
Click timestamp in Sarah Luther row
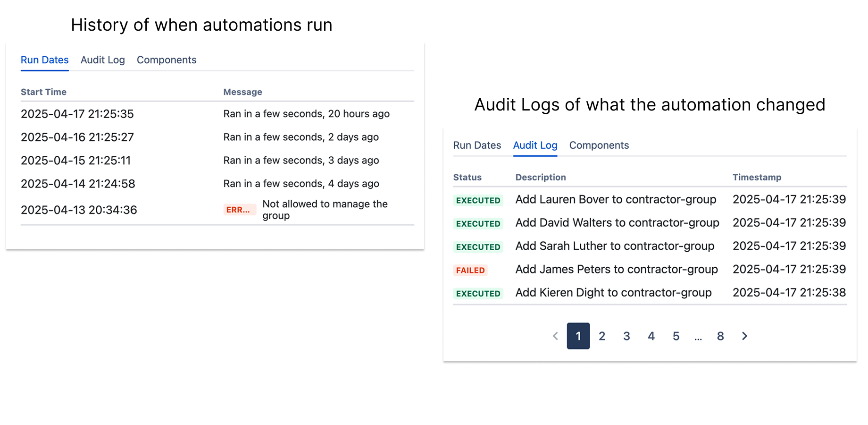click(x=789, y=246)
